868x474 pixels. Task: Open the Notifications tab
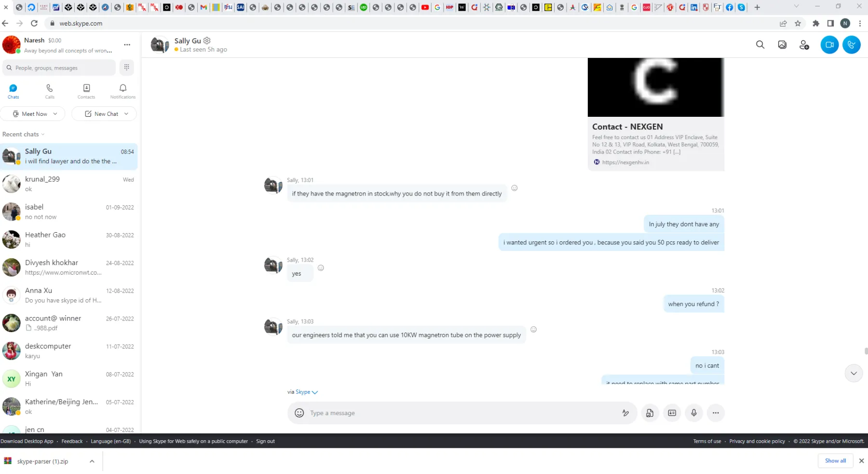123,91
